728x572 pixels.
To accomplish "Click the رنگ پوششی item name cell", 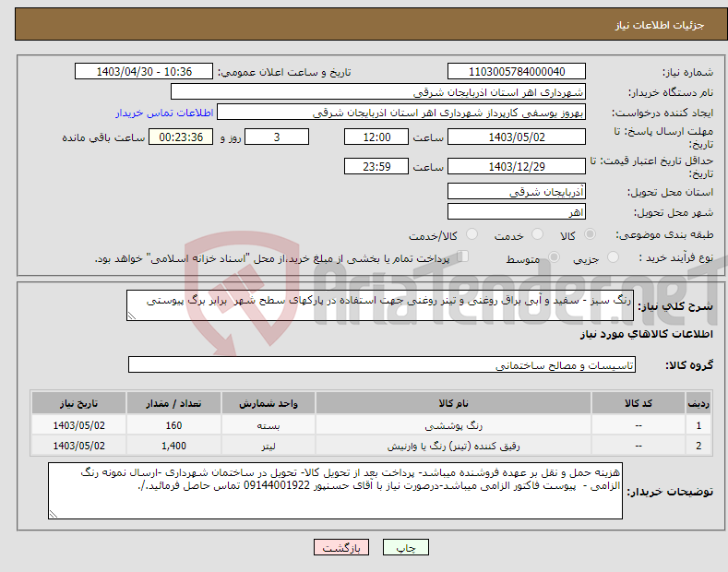I will click(x=453, y=425).
